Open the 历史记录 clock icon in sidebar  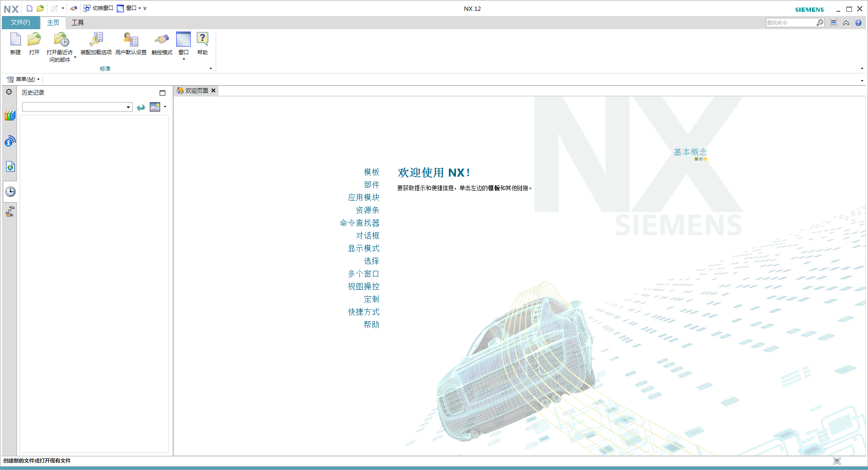click(x=9, y=192)
